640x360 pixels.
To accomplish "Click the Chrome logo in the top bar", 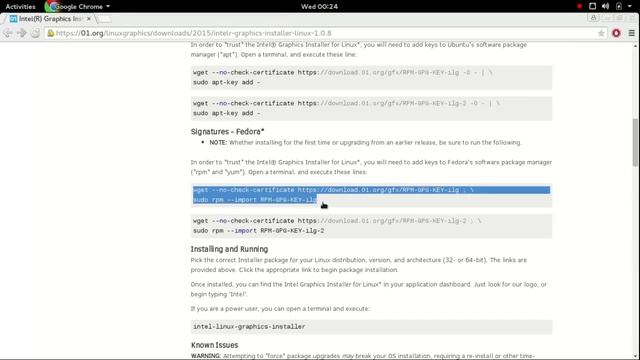I will pos(51,6).
